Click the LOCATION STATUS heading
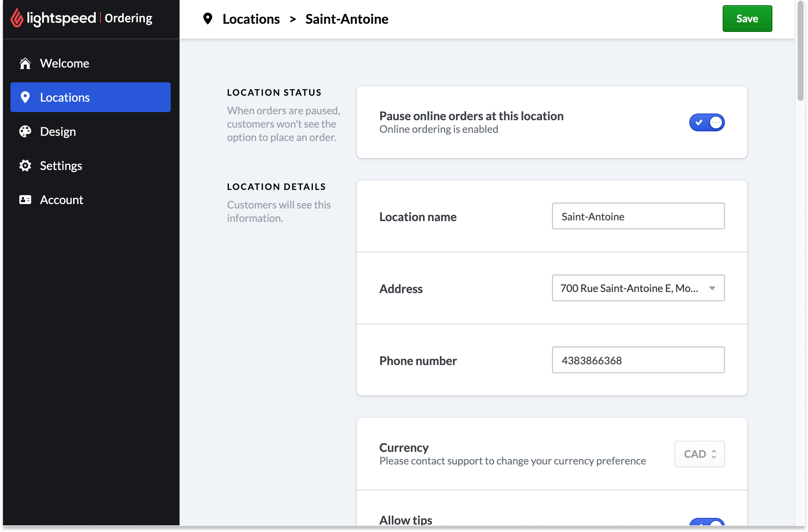Image resolution: width=808 pixels, height=532 pixels. [x=274, y=92]
